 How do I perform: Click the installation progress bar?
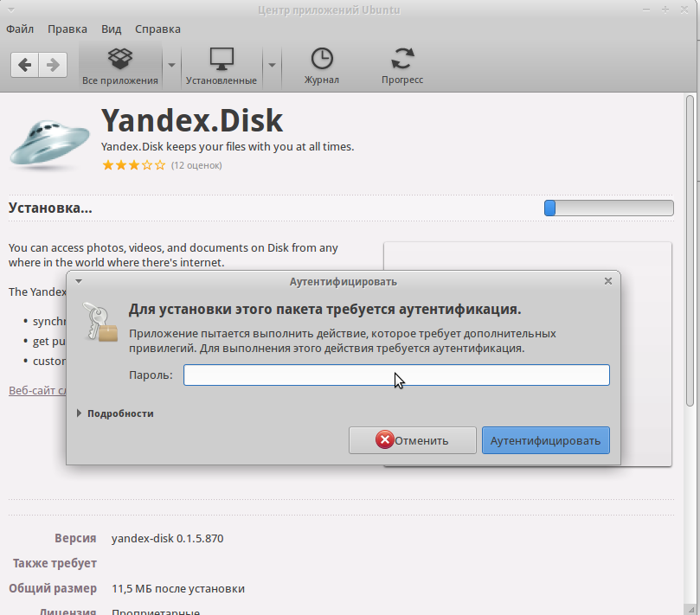tap(608, 208)
